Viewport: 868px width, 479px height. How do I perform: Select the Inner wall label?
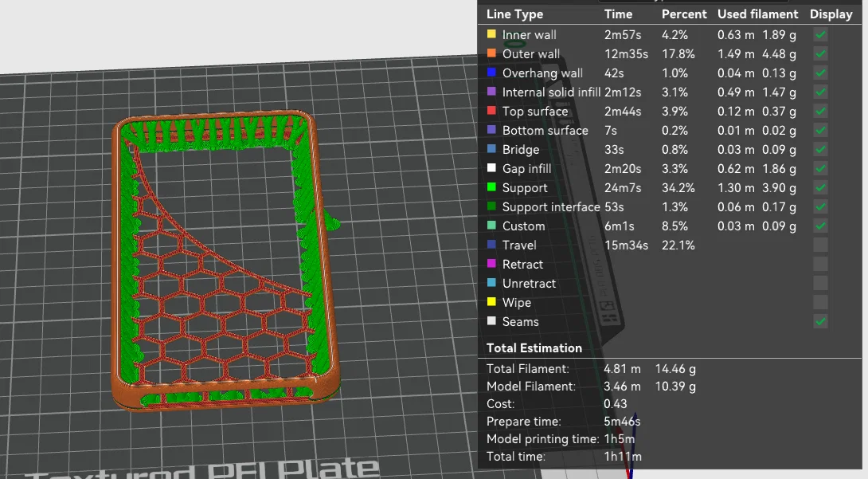point(530,35)
